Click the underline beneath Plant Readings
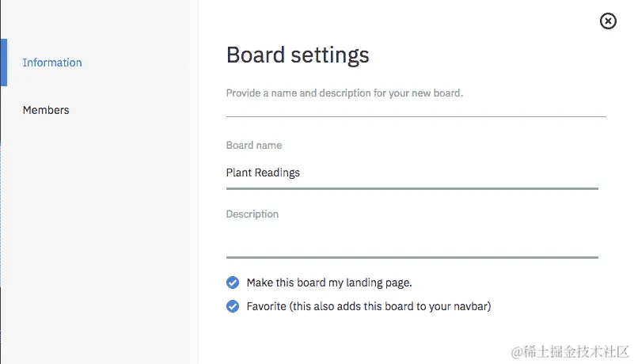Image resolution: width=634 pixels, height=364 pixels. tap(412, 188)
